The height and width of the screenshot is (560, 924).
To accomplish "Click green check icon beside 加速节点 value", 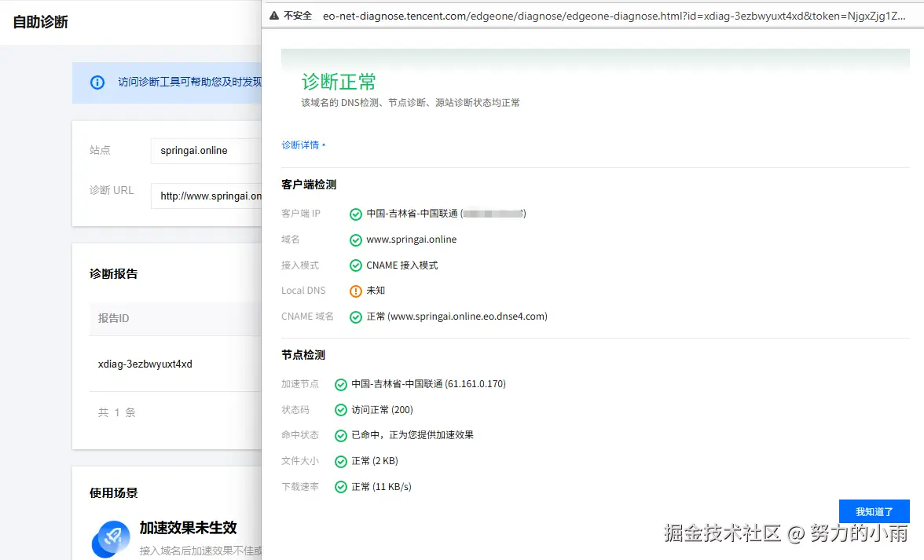I will coord(341,385).
